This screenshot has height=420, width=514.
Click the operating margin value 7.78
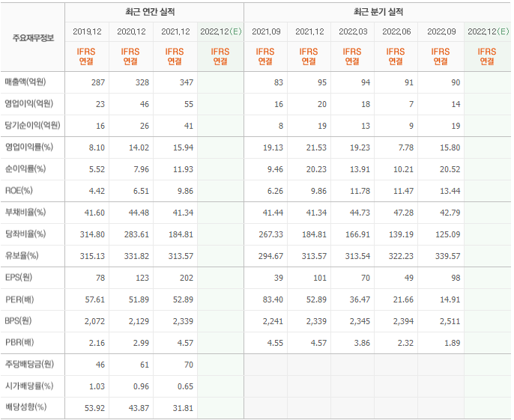click(x=406, y=147)
